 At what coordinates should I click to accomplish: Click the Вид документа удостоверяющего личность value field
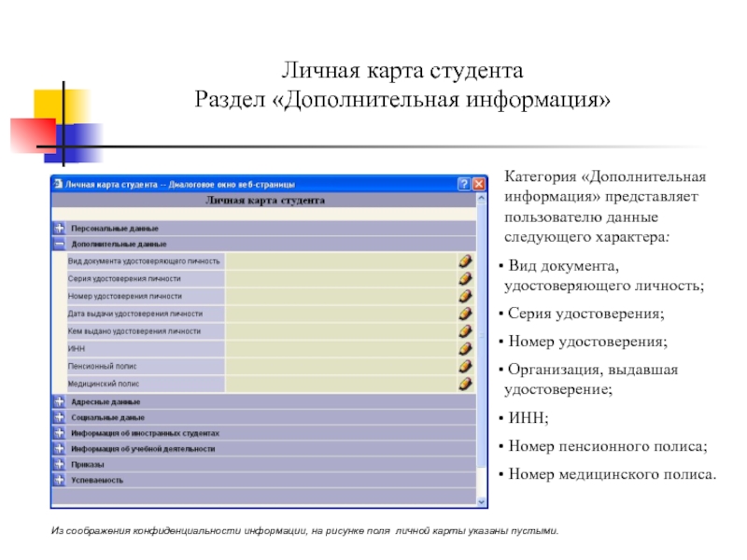341,261
